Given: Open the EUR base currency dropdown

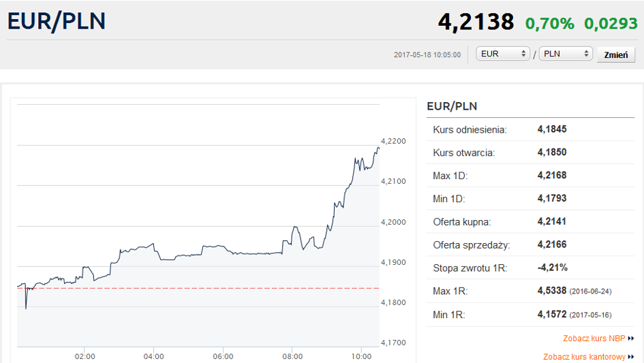Looking at the screenshot, I should (504, 54).
